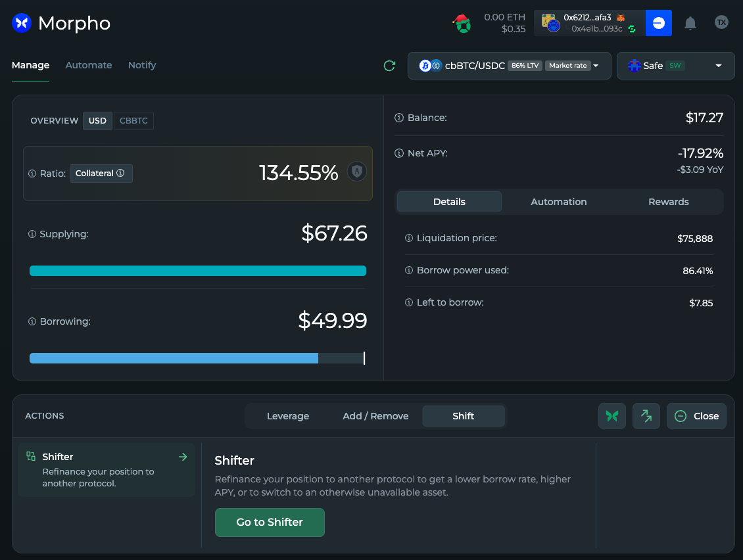Open the cbBTC/USDC market dropdown
Screen dimensions: 743x560
click(x=510, y=66)
